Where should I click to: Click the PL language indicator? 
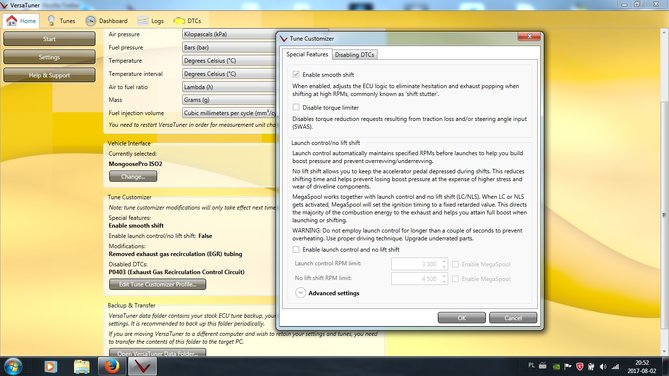[531, 365]
